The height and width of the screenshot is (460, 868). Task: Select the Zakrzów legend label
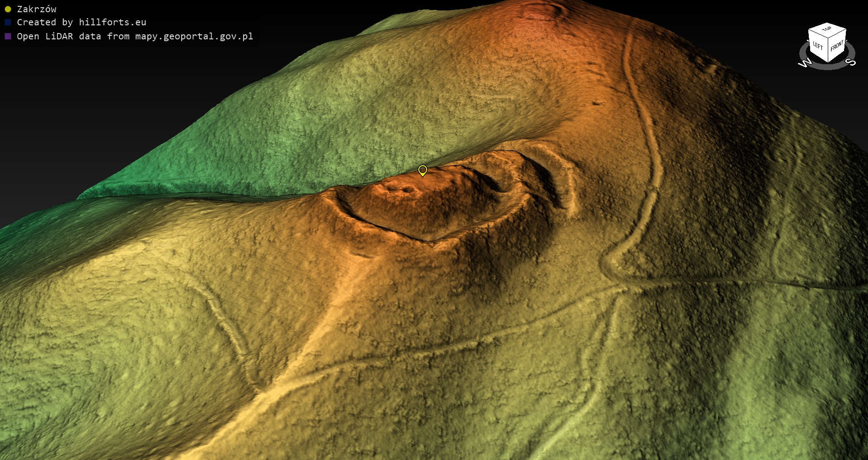(37, 9)
